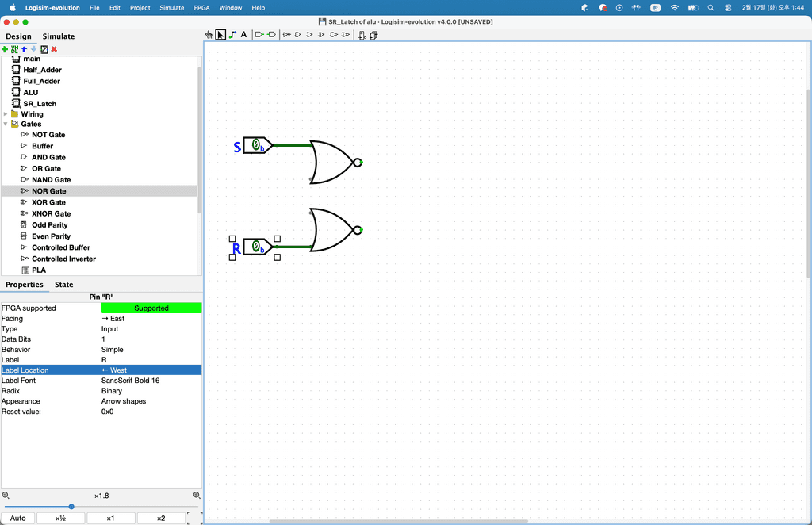Click the zoom-in magnifier icon
This screenshot has height=525, width=812.
click(197, 496)
